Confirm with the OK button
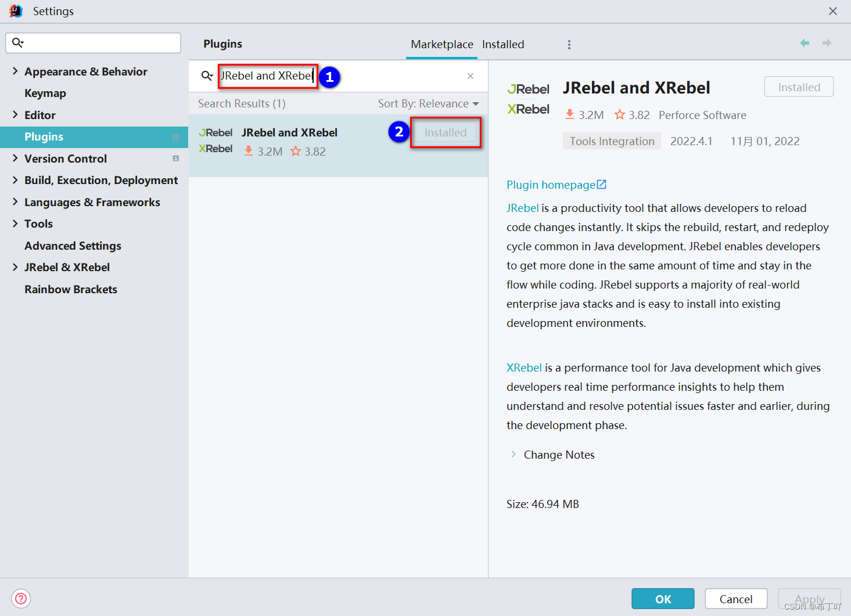Viewport: 851px width, 616px height. coord(663,599)
